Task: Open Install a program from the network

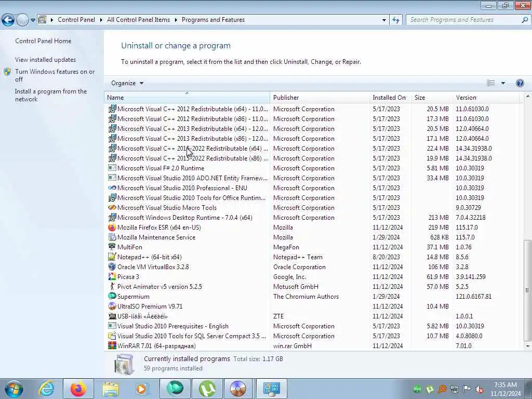Action: [51, 96]
